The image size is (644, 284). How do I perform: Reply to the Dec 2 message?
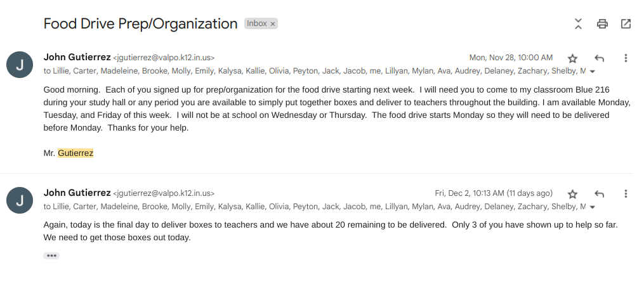599,194
